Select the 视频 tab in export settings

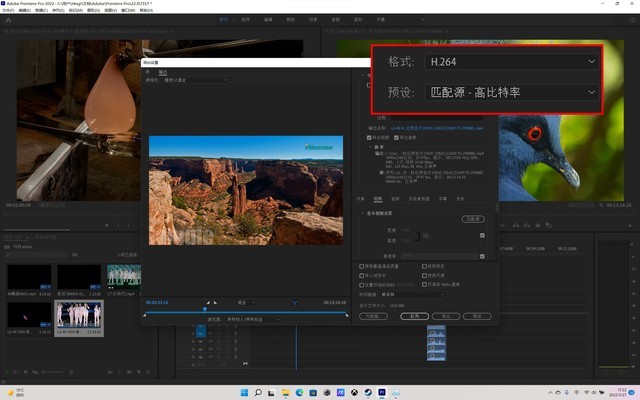(x=378, y=199)
